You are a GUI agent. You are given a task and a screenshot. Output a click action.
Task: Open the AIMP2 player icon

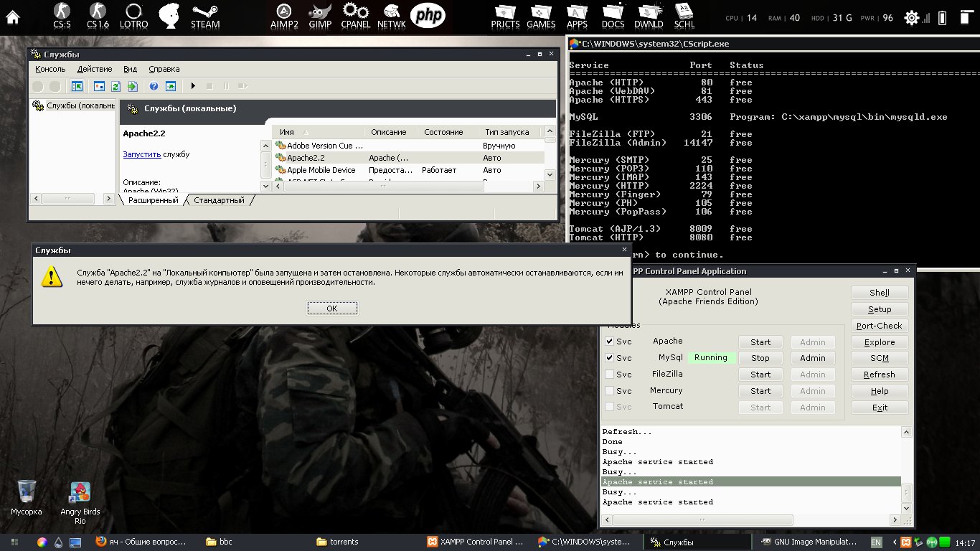click(x=284, y=14)
